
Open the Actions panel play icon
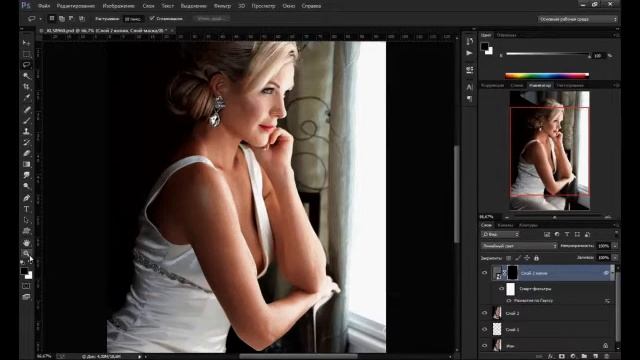coord(469,53)
